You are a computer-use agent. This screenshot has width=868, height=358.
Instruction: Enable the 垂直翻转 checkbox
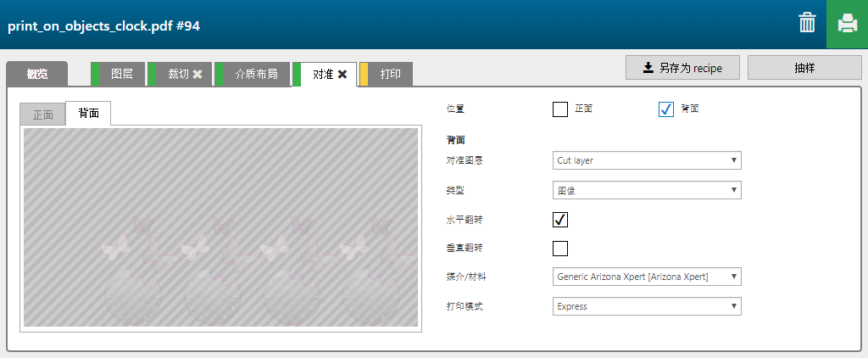click(x=560, y=249)
